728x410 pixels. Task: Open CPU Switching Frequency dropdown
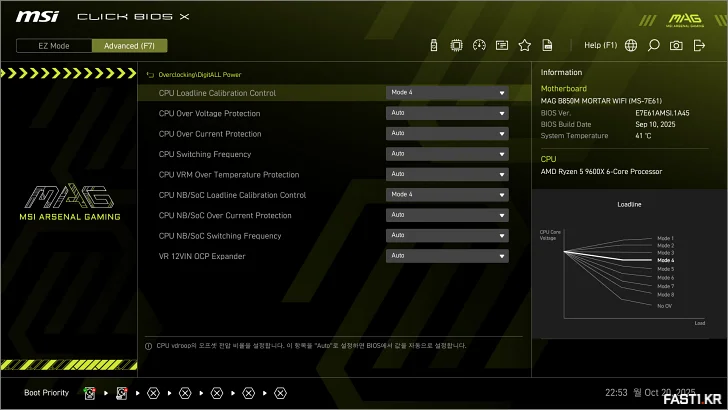pos(447,154)
